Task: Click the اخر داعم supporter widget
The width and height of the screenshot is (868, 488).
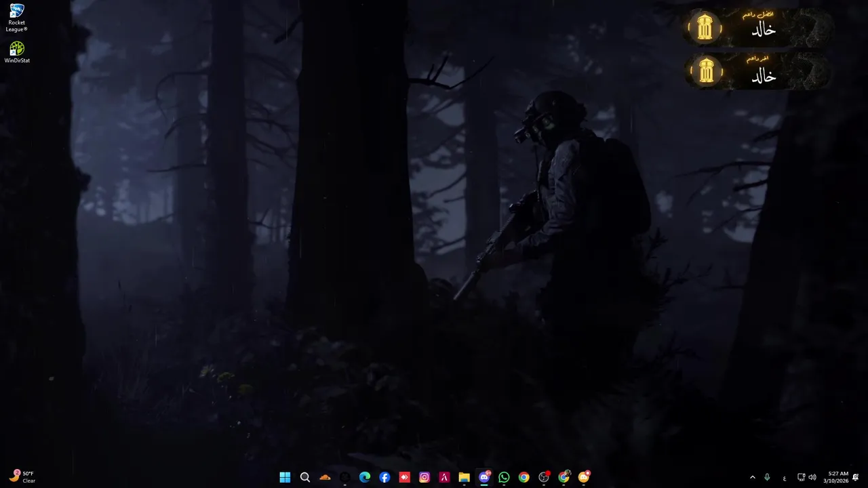Action: coord(757,71)
